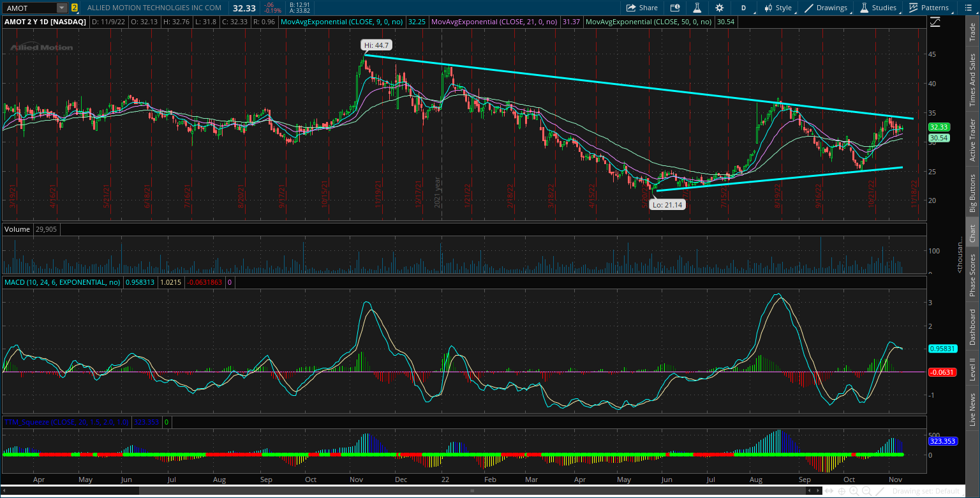Click the 32.33 last price in the header
The image size is (980, 498).
point(243,8)
